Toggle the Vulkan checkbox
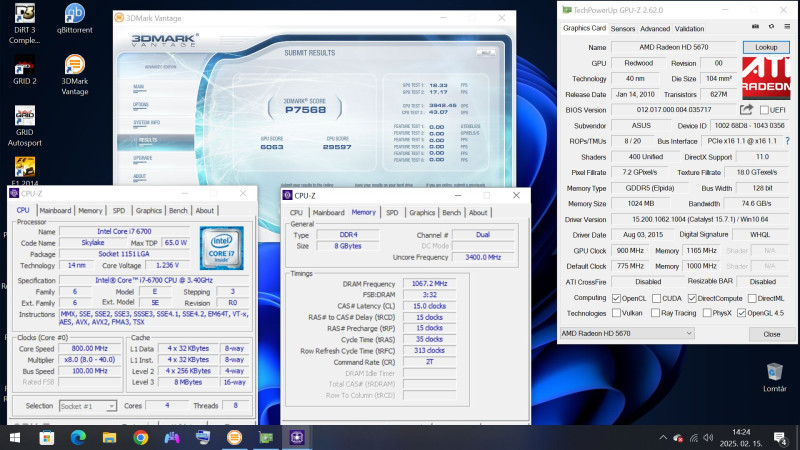The height and width of the screenshot is (450, 800). pyautogui.click(x=616, y=313)
